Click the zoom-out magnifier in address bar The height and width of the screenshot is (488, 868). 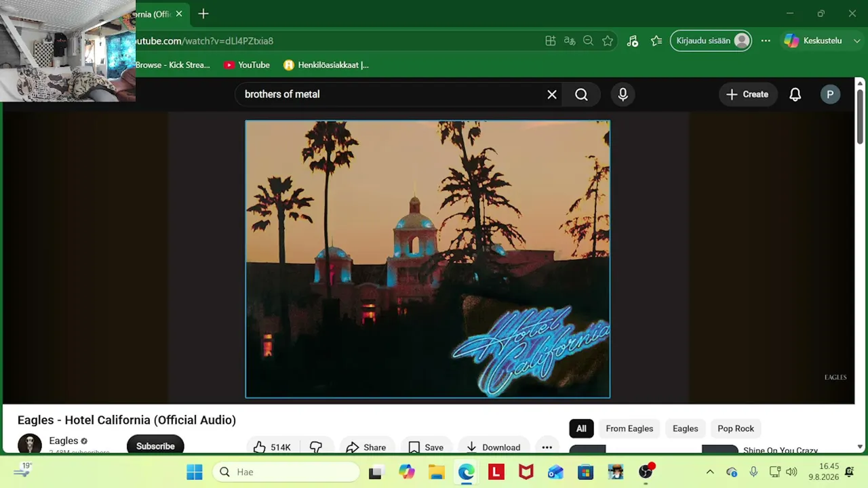pyautogui.click(x=589, y=41)
